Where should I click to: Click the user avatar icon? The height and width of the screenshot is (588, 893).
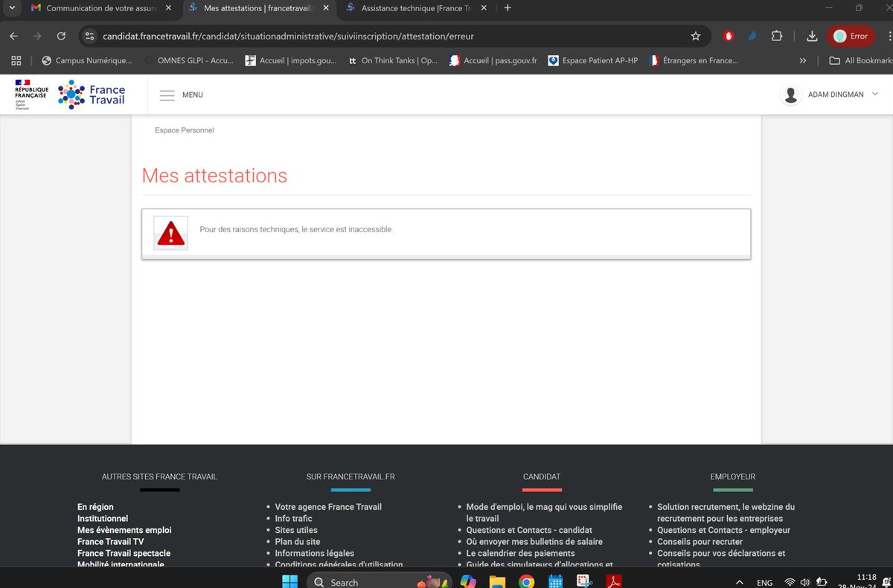[791, 95]
